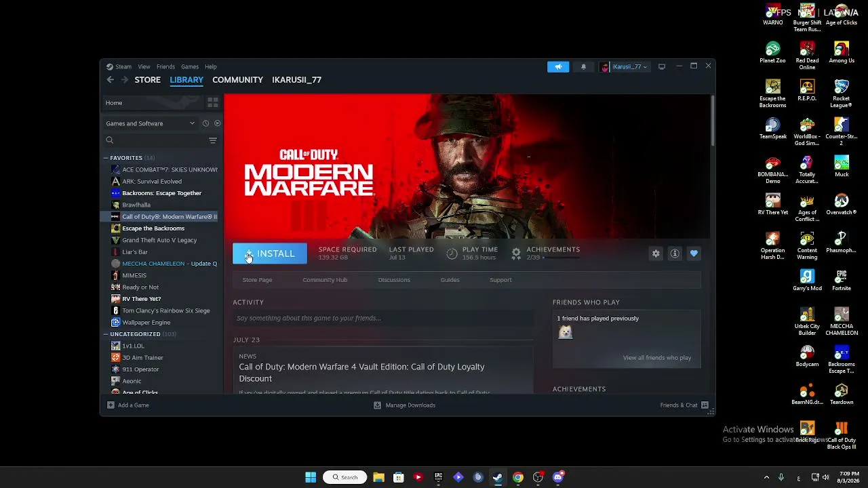Click the library search field
The image size is (868, 488).
click(155, 140)
